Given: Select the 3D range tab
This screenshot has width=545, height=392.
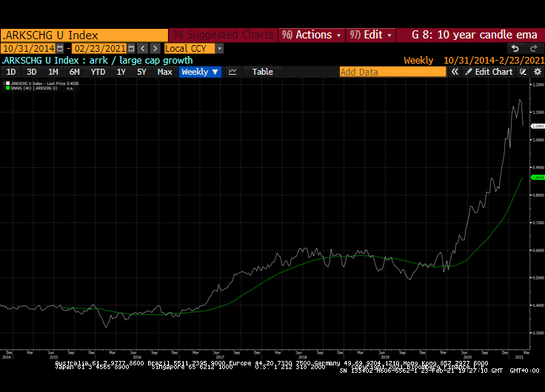Looking at the screenshot, I should coord(32,72).
